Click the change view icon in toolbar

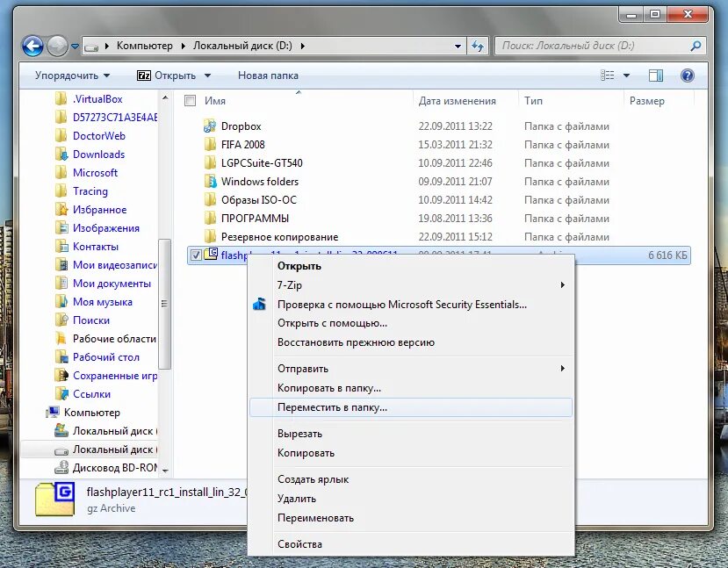pos(608,75)
